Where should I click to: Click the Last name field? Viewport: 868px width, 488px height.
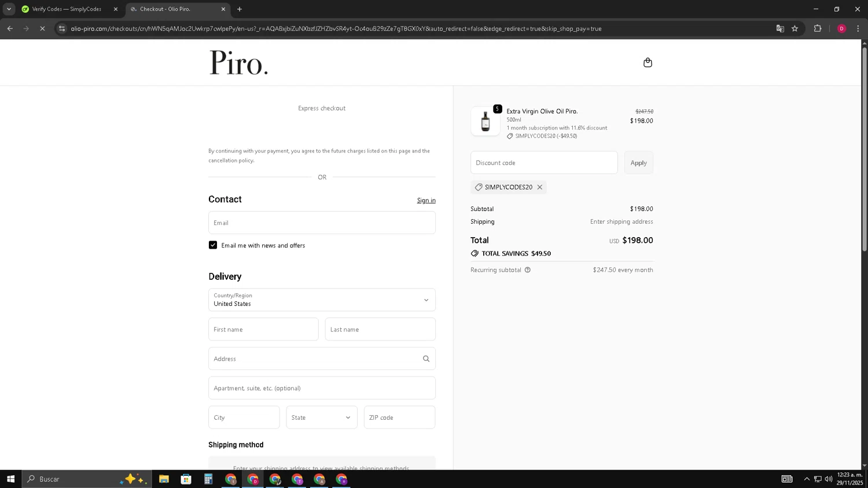pos(380,330)
